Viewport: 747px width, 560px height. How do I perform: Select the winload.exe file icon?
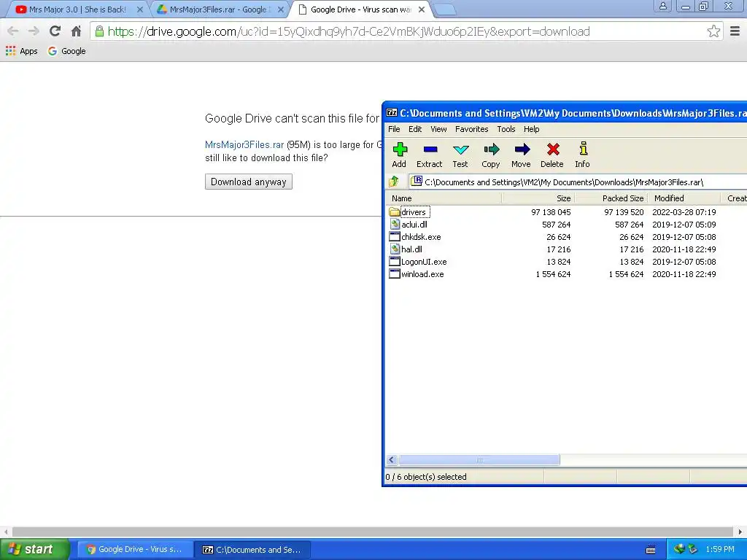click(395, 274)
